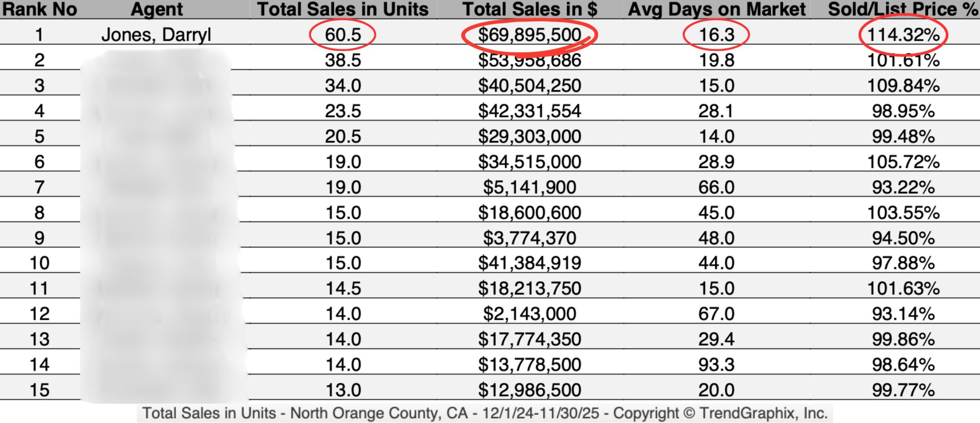Select the $12,986,500 sales cell
This screenshot has height=423, width=980.
click(529, 390)
